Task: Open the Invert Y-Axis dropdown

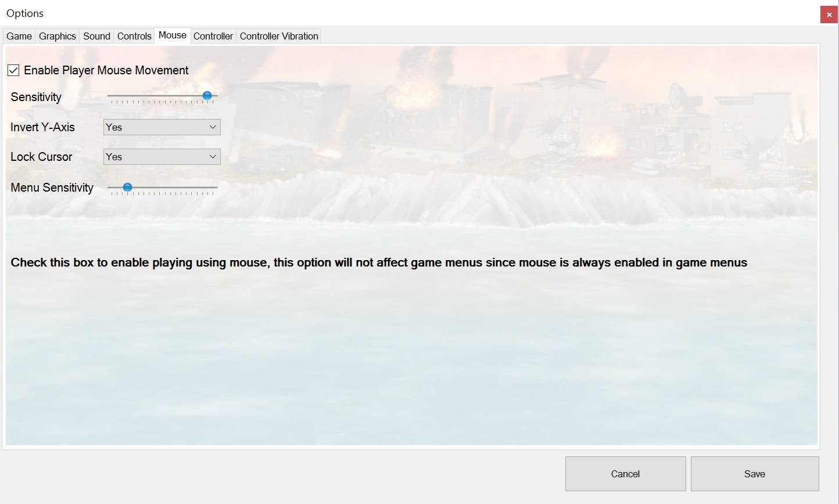Action: 162,127
